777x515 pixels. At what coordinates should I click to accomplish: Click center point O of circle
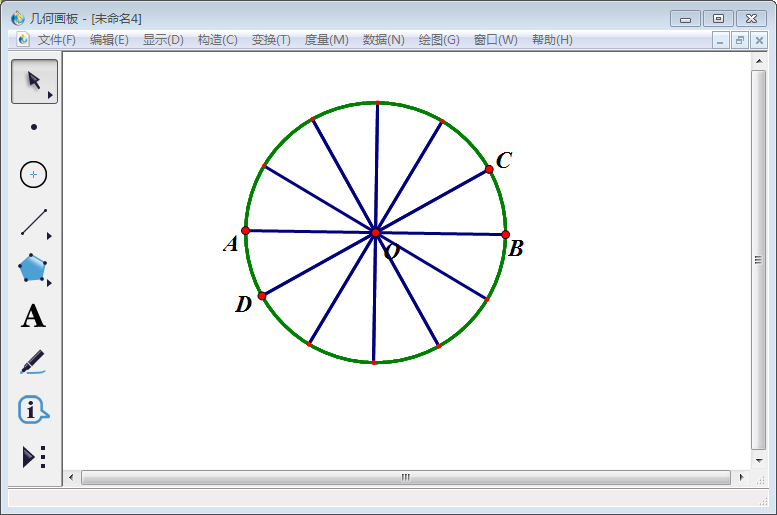375,232
